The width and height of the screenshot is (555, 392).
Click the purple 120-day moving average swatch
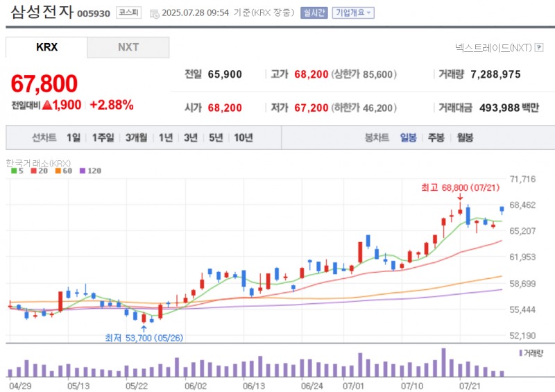pyautogui.click(x=83, y=171)
